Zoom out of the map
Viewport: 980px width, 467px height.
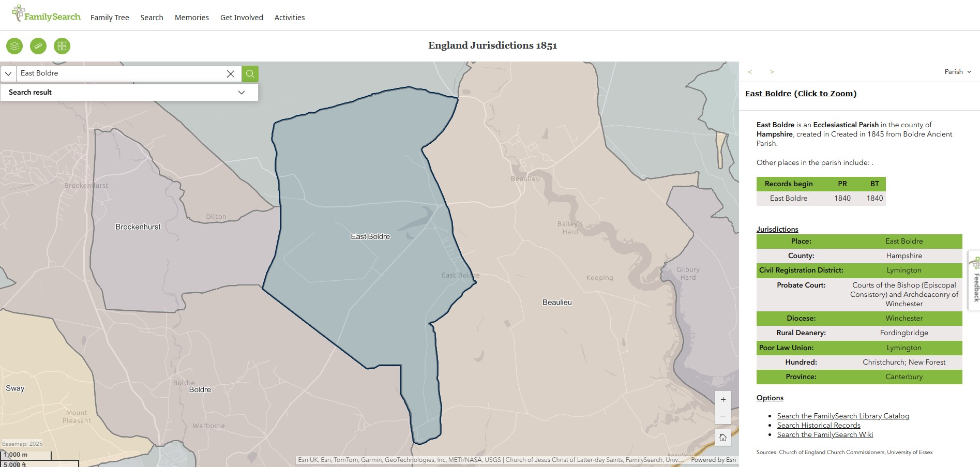723,416
